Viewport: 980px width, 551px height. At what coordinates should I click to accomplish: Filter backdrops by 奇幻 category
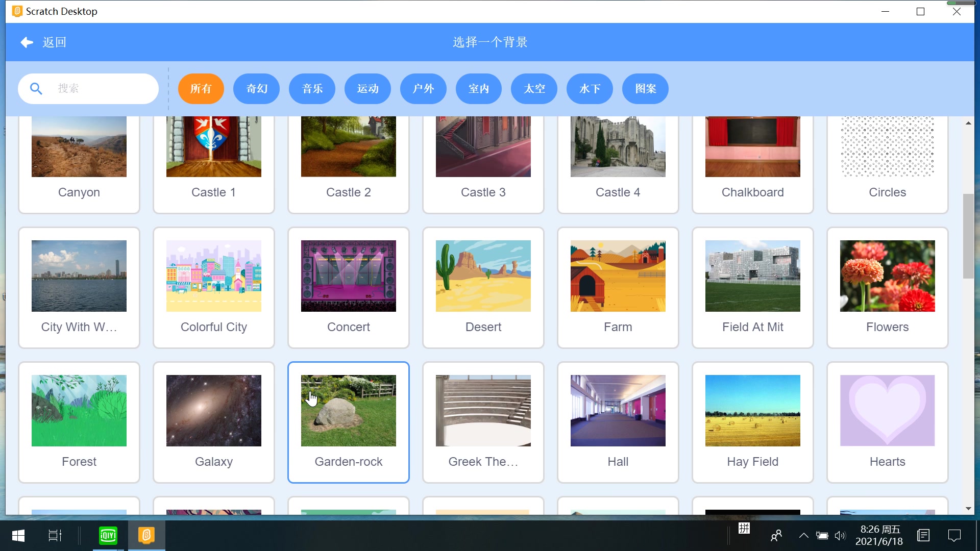point(256,89)
